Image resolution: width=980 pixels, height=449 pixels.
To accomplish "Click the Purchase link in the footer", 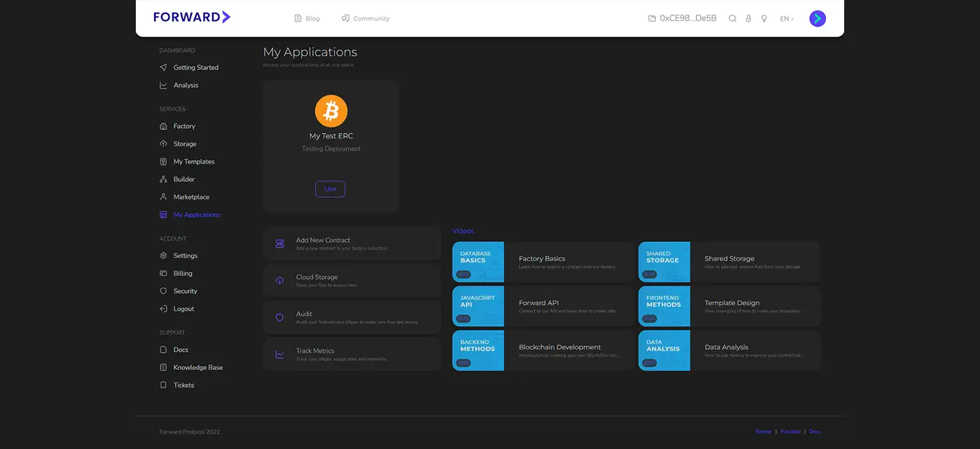I will 790,432.
